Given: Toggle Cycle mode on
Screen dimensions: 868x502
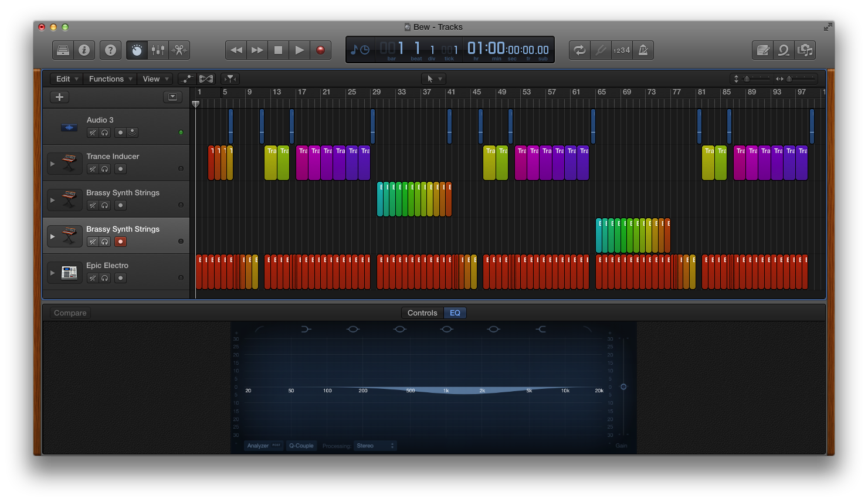Looking at the screenshot, I should 579,50.
